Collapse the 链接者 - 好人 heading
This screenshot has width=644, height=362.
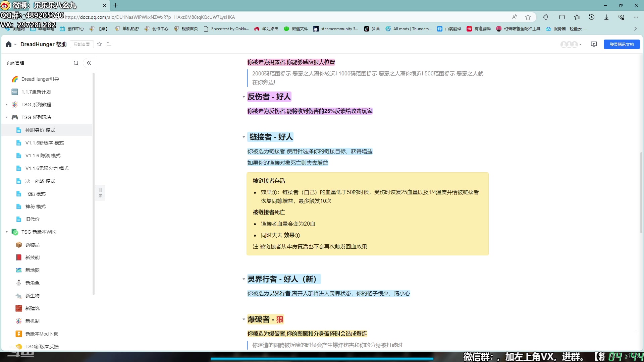pos(244,137)
